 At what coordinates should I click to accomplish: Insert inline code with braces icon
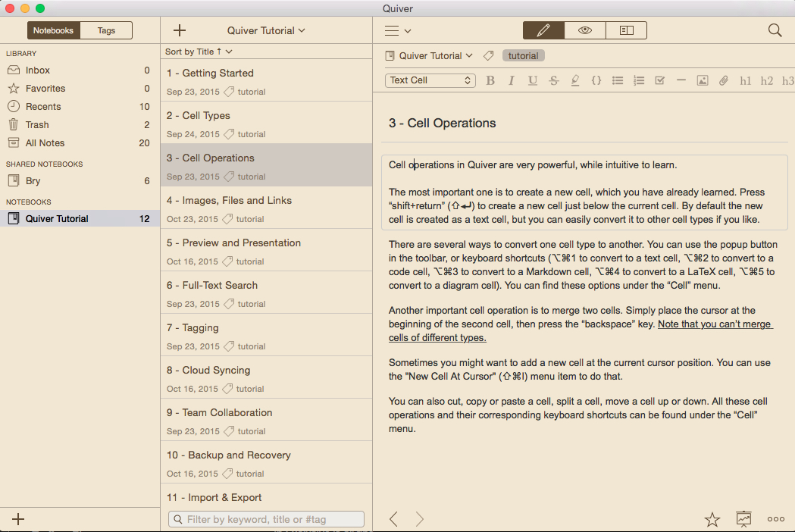click(x=596, y=80)
